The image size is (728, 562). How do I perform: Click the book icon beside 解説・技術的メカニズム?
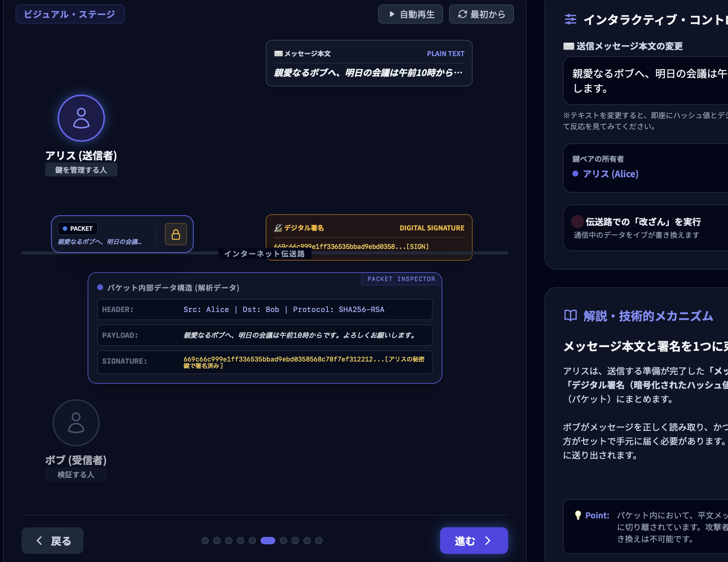click(x=571, y=316)
